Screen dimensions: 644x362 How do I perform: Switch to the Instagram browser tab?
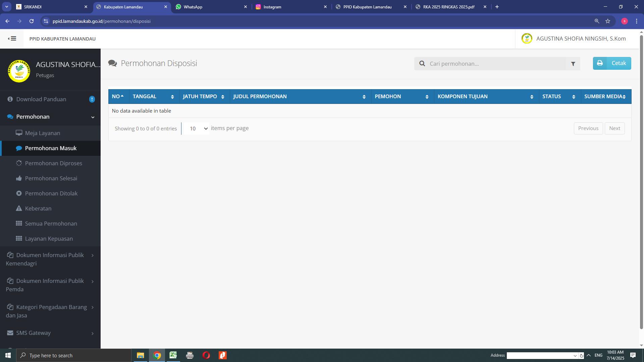tap(291, 7)
